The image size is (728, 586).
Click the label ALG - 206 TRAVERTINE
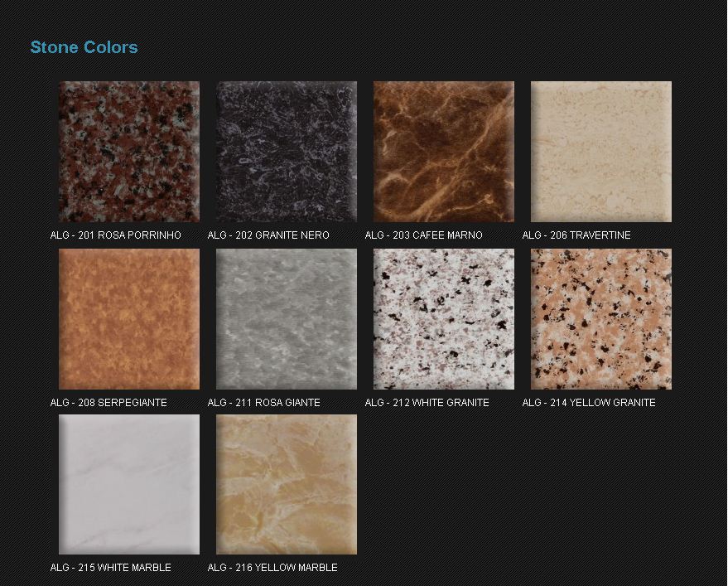point(576,235)
